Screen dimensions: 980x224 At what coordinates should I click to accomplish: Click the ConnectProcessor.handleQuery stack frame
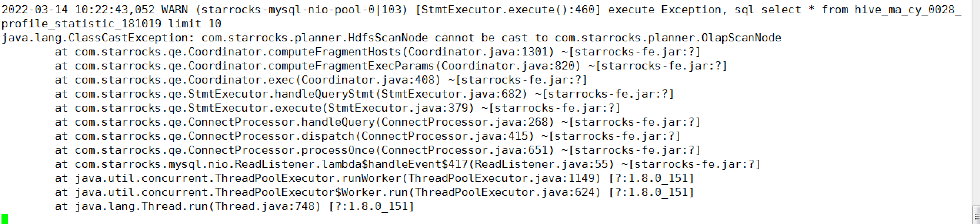pyautogui.click(x=281, y=122)
